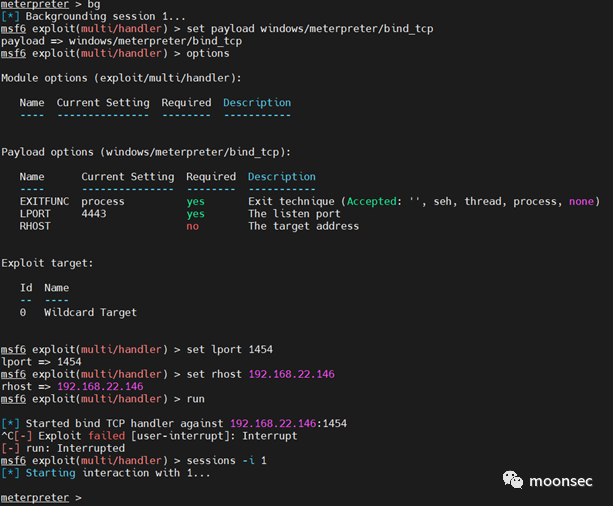
Task: Click the 'Wildcard Target' entry
Action: click(90, 312)
